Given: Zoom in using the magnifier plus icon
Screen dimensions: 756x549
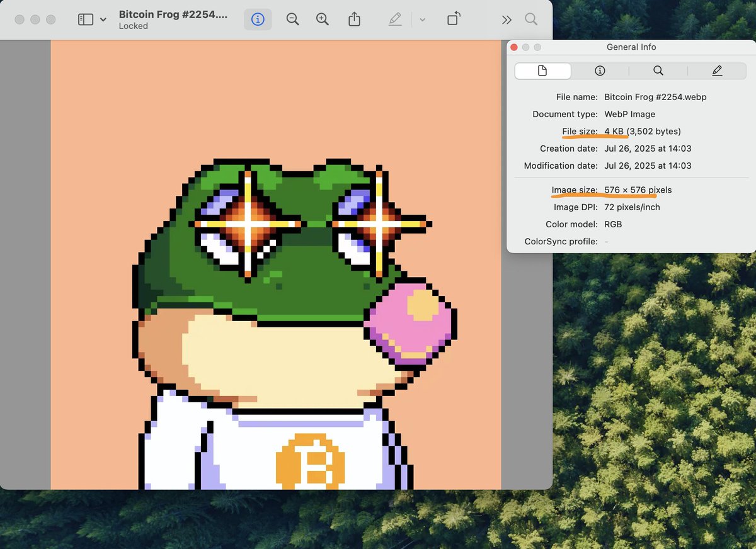Looking at the screenshot, I should coord(323,20).
